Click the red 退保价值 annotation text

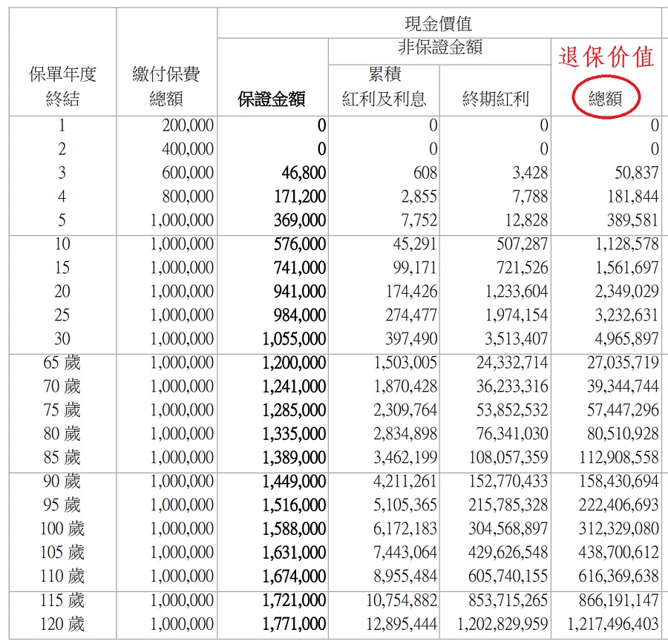pos(606,57)
